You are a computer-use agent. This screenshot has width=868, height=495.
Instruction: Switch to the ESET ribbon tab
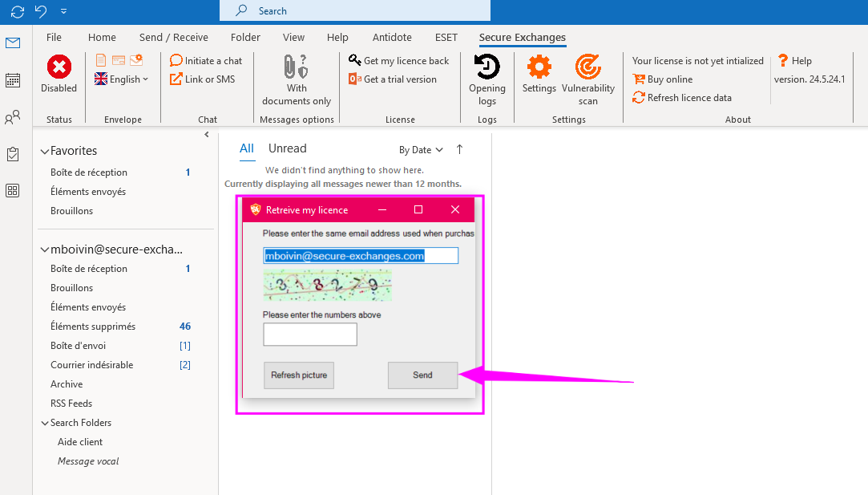(446, 37)
